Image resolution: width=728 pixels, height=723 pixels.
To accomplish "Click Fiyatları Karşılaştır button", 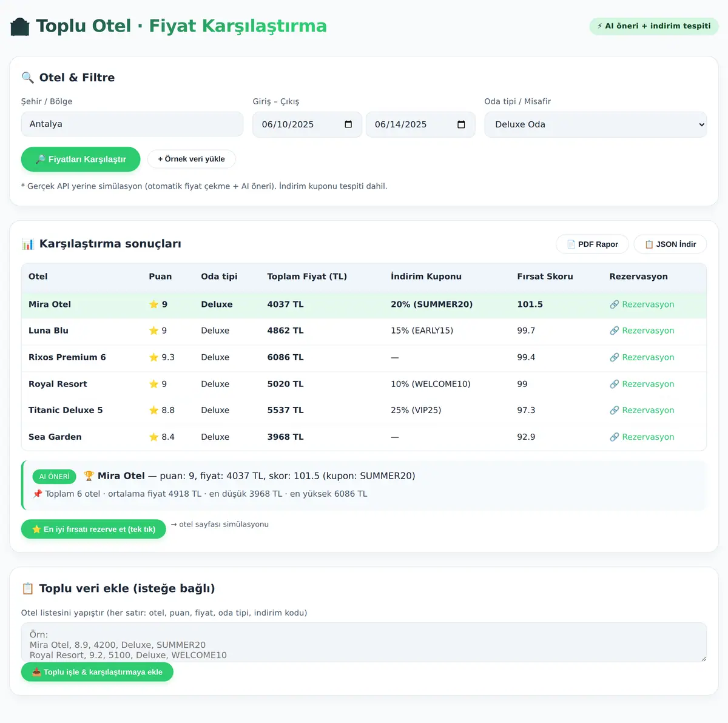I will [x=81, y=160].
